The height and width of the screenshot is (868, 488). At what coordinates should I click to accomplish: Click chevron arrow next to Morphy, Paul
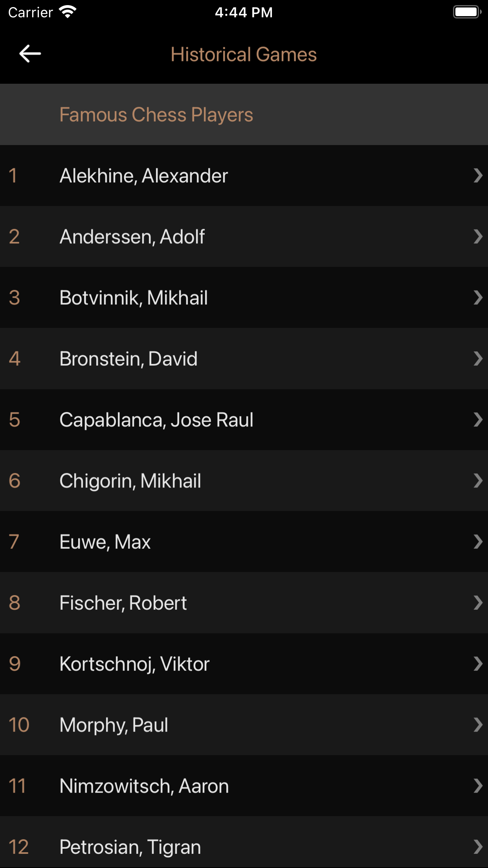[x=478, y=725]
